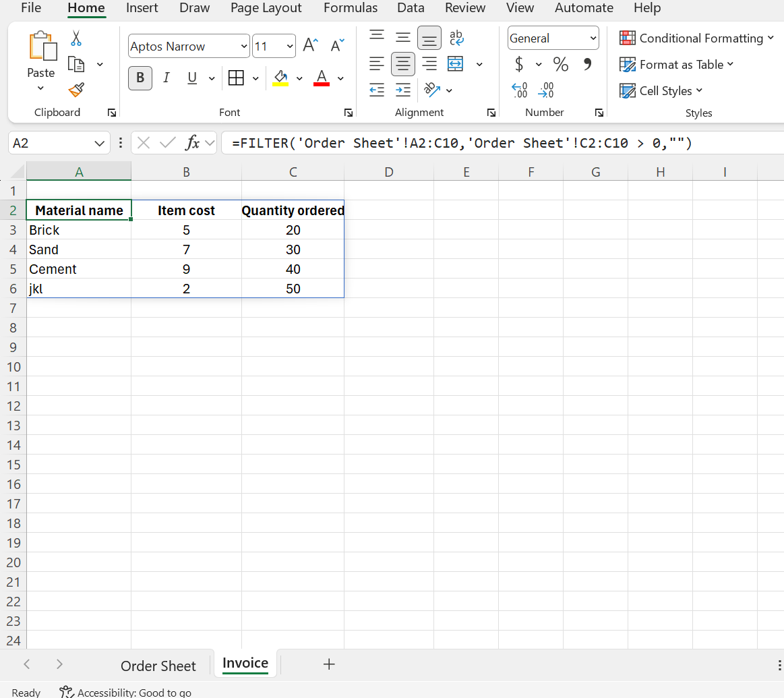
Task: Click the Paste clipboard icon
Action: click(x=42, y=46)
